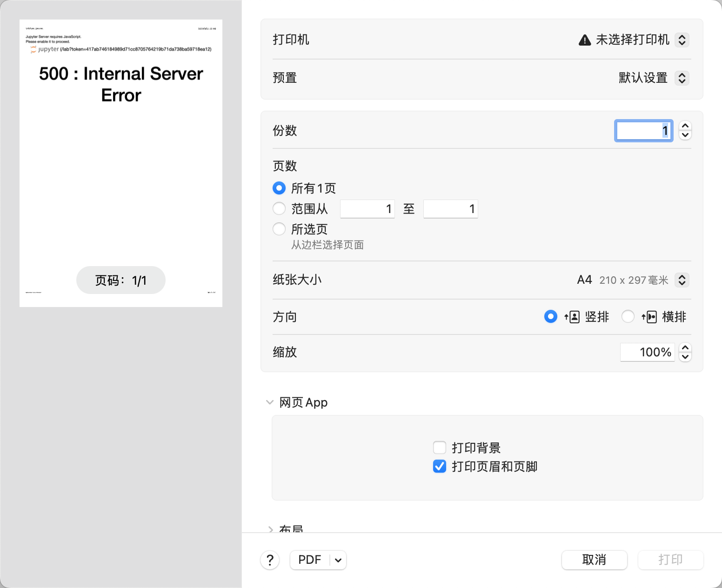Click the landscape orientation icon
Viewport: 722px width, 588px height.
649,317
